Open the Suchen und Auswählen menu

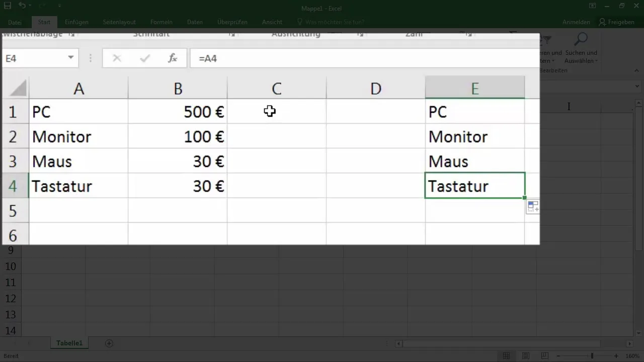(581, 48)
